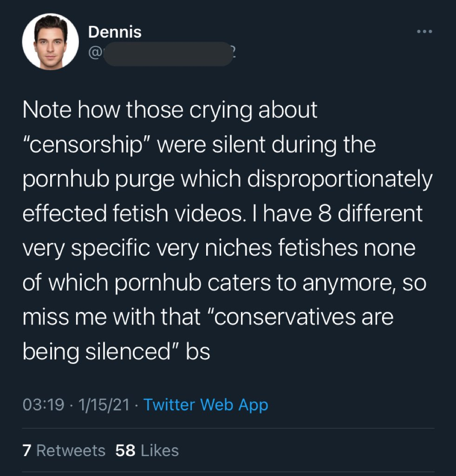Click the word "disproportionately" in the tweet

[x=339, y=180]
